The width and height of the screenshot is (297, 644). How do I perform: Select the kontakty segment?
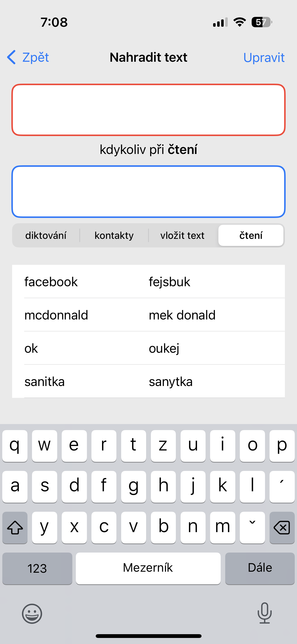coord(114,235)
